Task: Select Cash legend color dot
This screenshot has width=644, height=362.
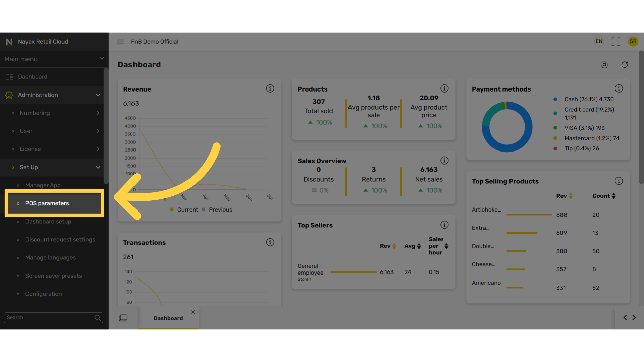Action: [555, 99]
